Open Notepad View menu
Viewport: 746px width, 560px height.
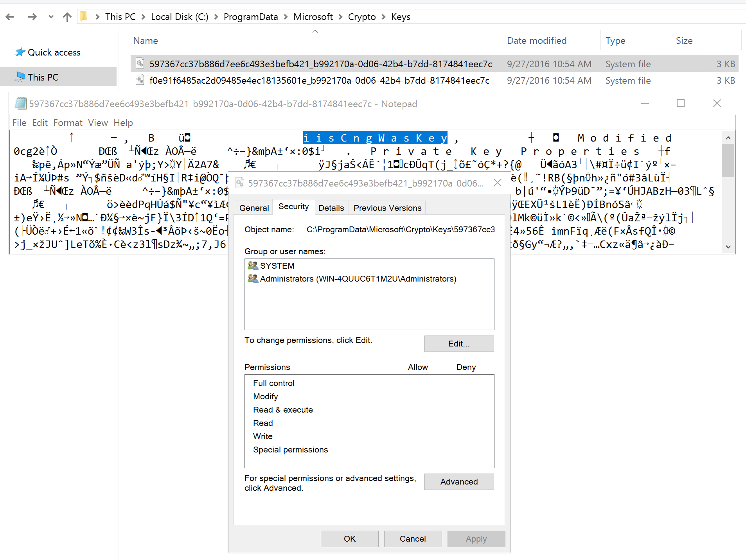[x=98, y=123]
